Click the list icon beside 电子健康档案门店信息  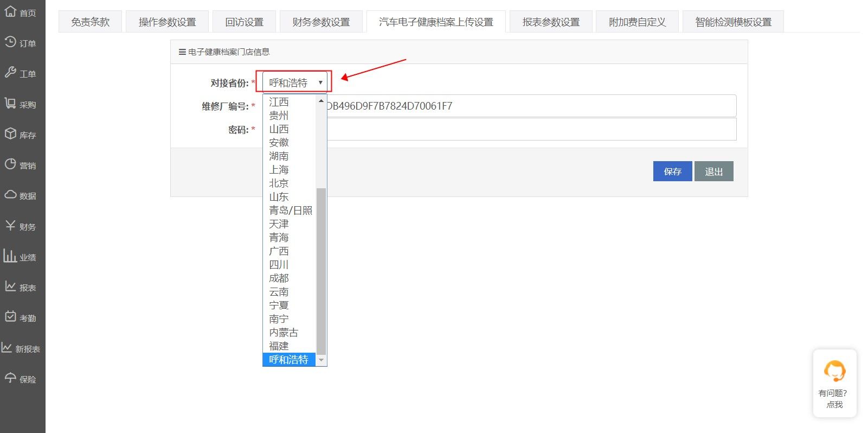point(182,52)
